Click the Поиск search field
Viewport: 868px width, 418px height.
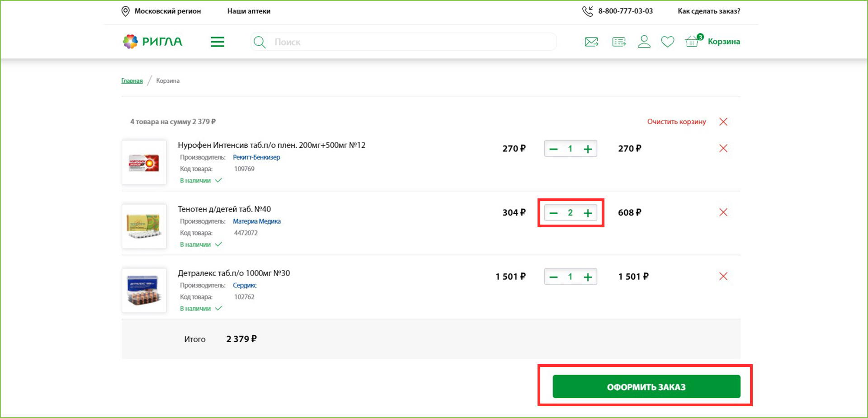point(407,42)
